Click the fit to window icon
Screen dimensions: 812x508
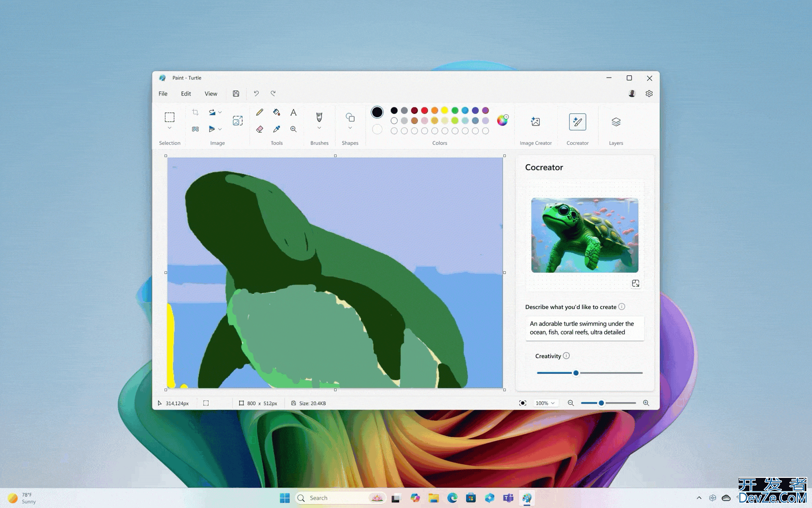523,403
